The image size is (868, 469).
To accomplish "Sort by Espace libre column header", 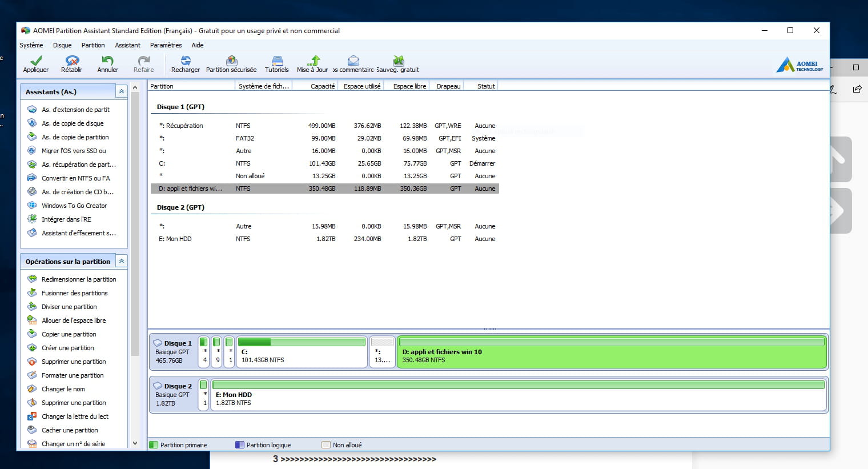I will point(407,86).
